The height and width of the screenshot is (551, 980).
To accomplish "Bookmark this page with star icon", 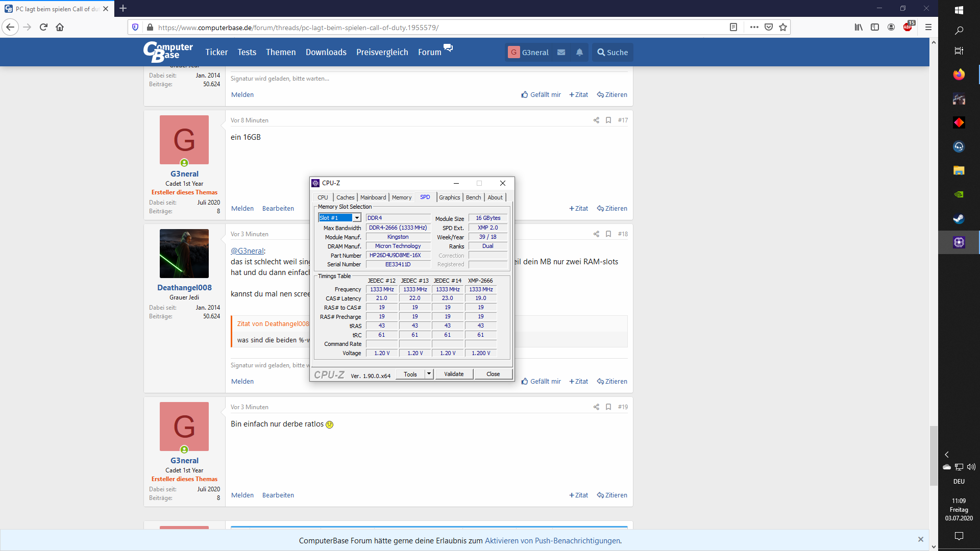I will pos(783,27).
